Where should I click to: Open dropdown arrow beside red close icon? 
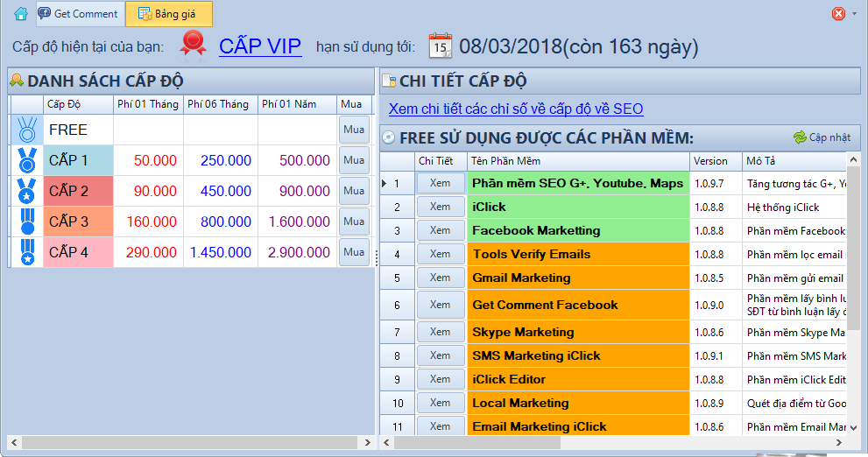point(855,13)
